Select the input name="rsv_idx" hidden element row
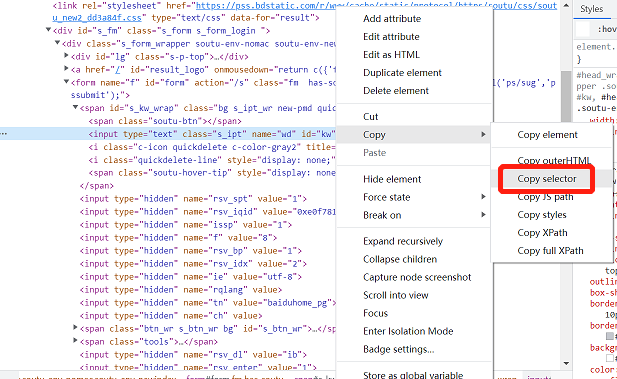617x379 pixels. click(x=193, y=264)
